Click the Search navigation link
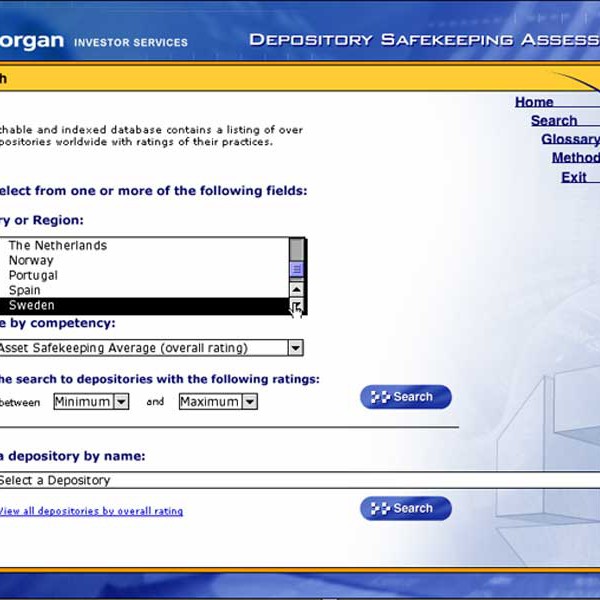Image resolution: width=600 pixels, height=600 pixels. 554,121
